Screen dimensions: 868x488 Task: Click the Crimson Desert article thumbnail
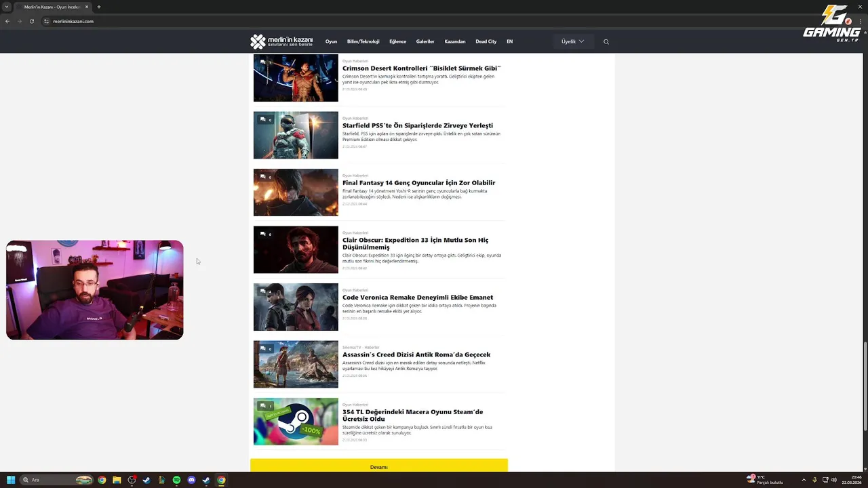pyautogui.click(x=296, y=78)
